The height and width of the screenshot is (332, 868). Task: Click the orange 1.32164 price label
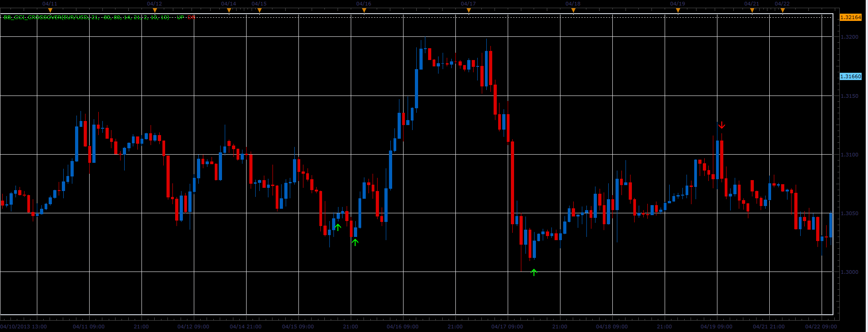click(x=850, y=17)
